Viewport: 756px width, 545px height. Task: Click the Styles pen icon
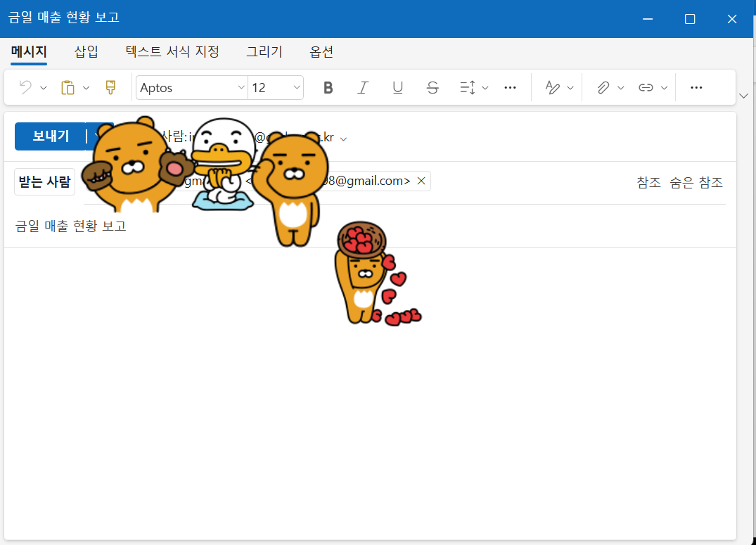[x=553, y=87]
